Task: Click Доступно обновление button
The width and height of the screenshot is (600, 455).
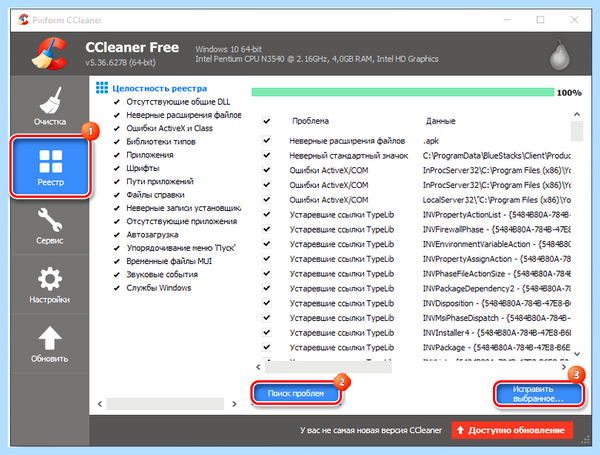Action: pyautogui.click(x=512, y=430)
